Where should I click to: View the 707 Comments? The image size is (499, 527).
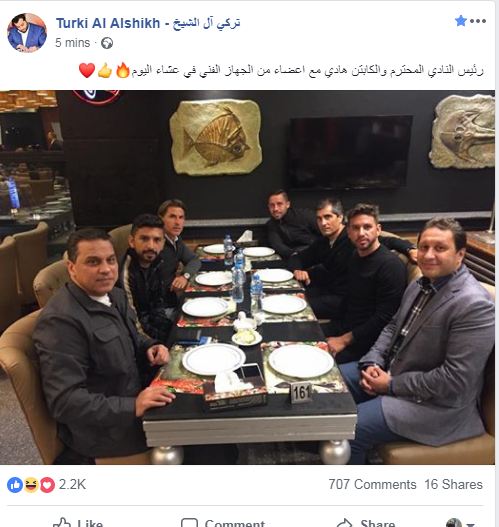click(372, 484)
